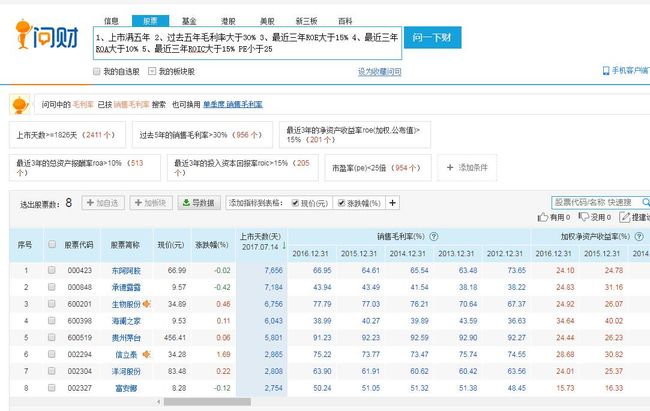Click the 7,656 listing days cell
650x411 pixels.
(x=262, y=270)
